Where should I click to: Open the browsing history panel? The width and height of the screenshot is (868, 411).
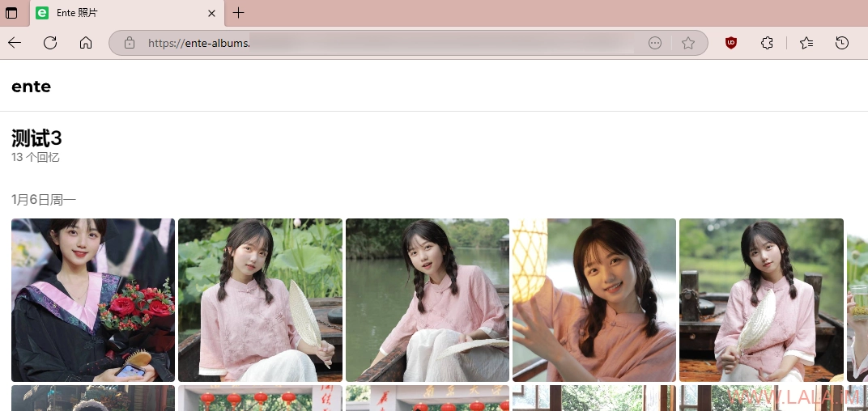(x=842, y=43)
